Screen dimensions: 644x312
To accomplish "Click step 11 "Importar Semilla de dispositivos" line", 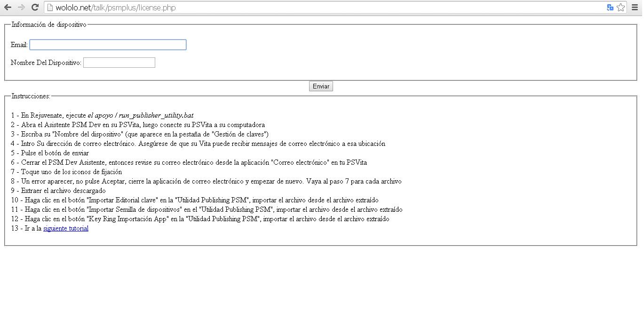I will pyautogui.click(x=207, y=209).
